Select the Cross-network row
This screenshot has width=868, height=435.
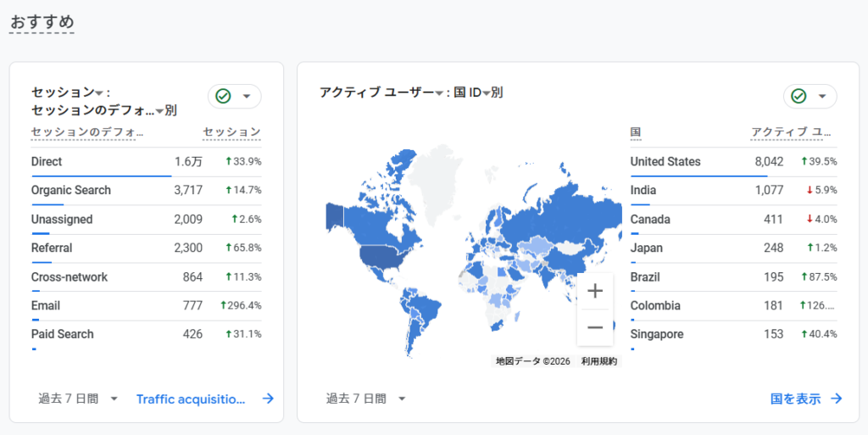coord(146,277)
